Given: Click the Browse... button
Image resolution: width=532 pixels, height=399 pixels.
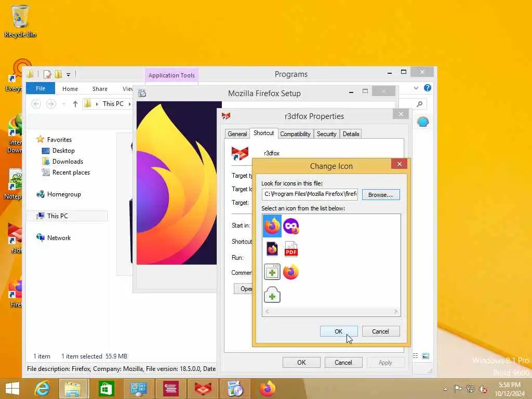Looking at the screenshot, I should click(381, 195).
